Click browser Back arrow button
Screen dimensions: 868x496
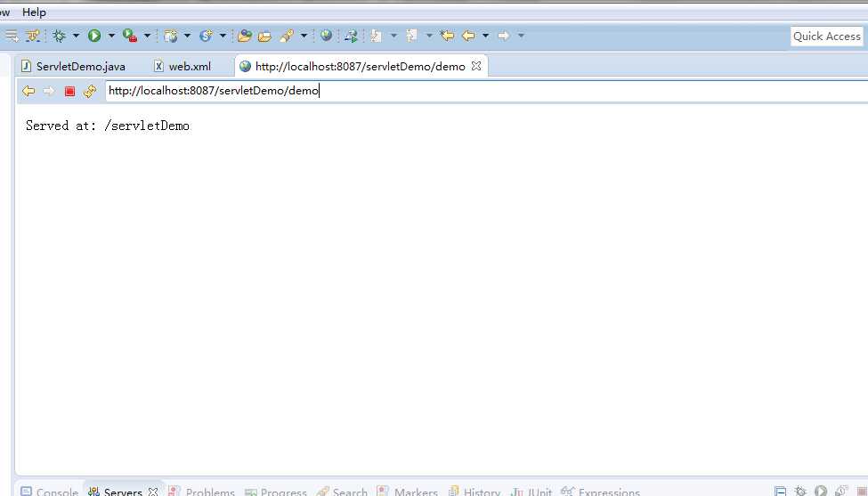pyautogui.click(x=28, y=91)
